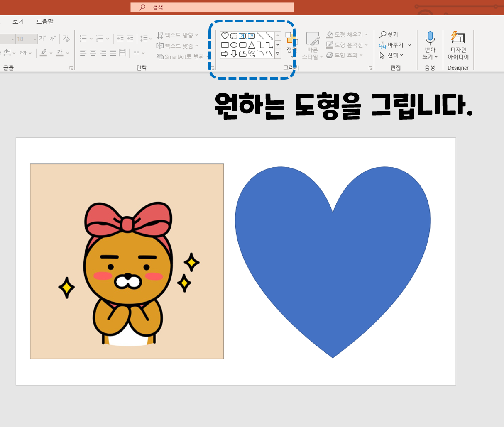Select the triangle shape
The image size is (504, 427).
pos(252,45)
